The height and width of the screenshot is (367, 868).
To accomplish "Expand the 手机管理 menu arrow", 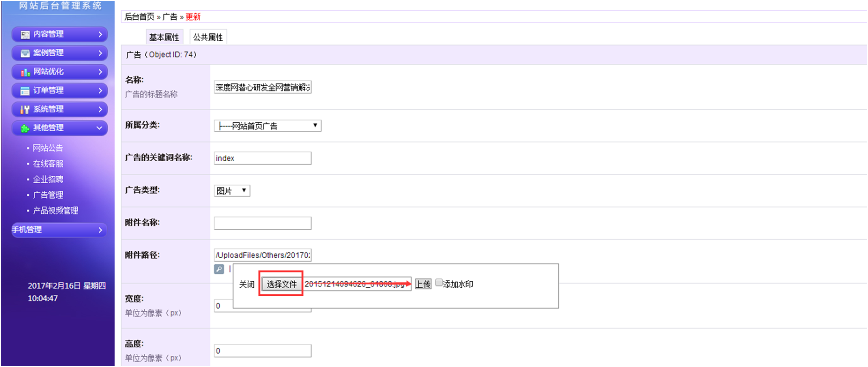I will [x=100, y=230].
